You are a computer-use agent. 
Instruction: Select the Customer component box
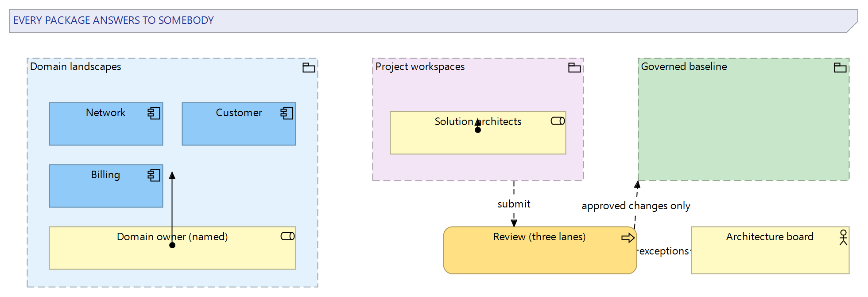click(x=239, y=124)
